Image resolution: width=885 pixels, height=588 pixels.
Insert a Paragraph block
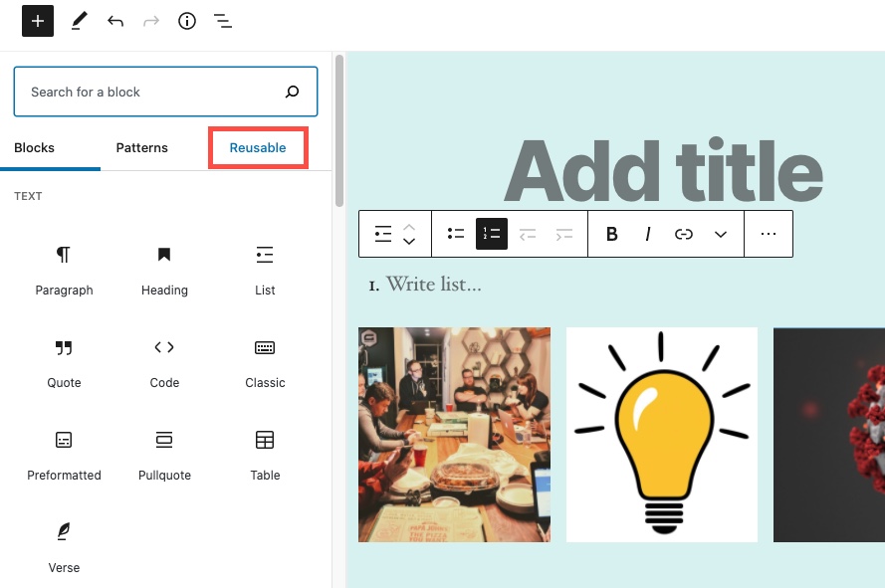[x=64, y=271]
